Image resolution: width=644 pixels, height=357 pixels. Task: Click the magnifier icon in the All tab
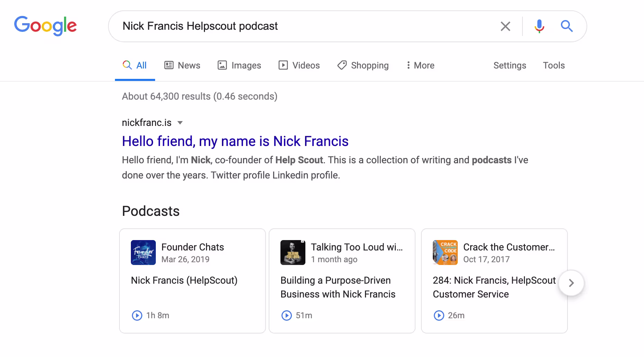click(127, 65)
